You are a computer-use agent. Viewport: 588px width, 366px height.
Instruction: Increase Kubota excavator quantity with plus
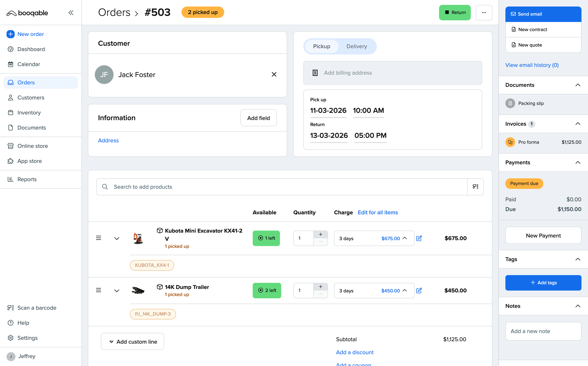click(320, 234)
